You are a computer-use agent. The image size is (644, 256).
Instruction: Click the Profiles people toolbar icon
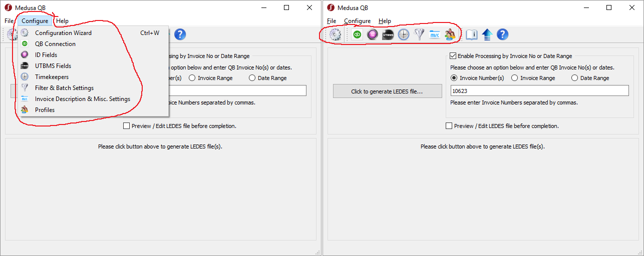coord(450,34)
